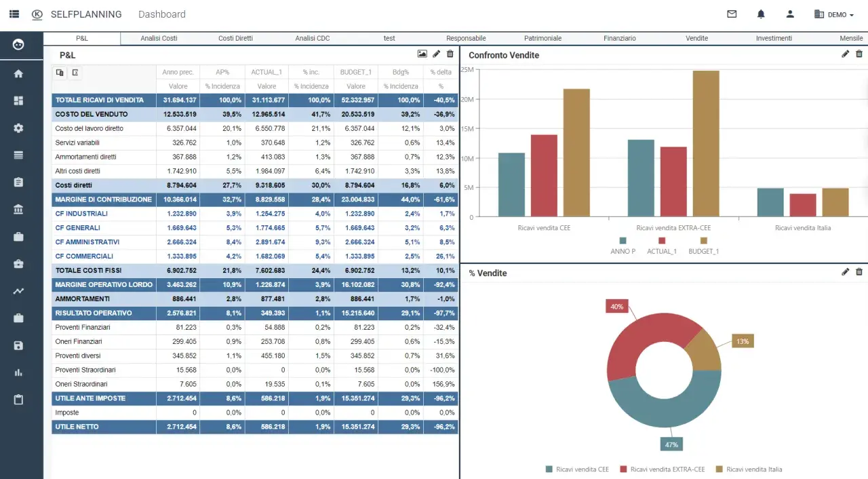868x479 pixels.
Task: Click the Dashboard title text
Action: (162, 14)
